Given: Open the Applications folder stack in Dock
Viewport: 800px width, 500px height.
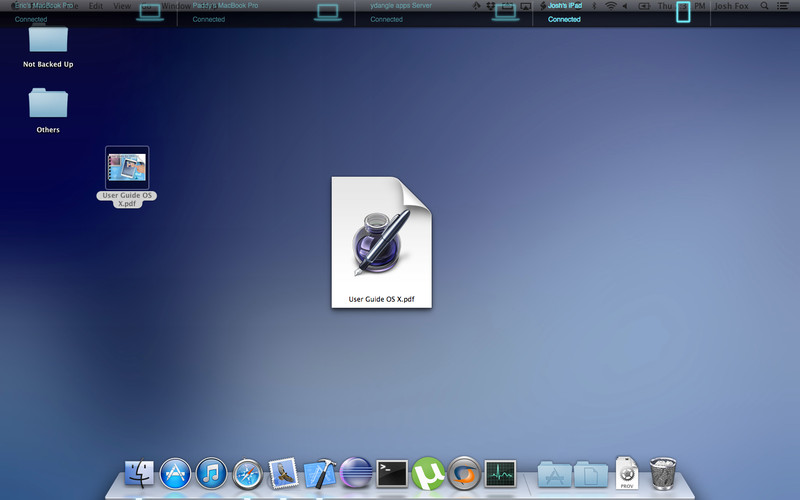Looking at the screenshot, I should 555,474.
